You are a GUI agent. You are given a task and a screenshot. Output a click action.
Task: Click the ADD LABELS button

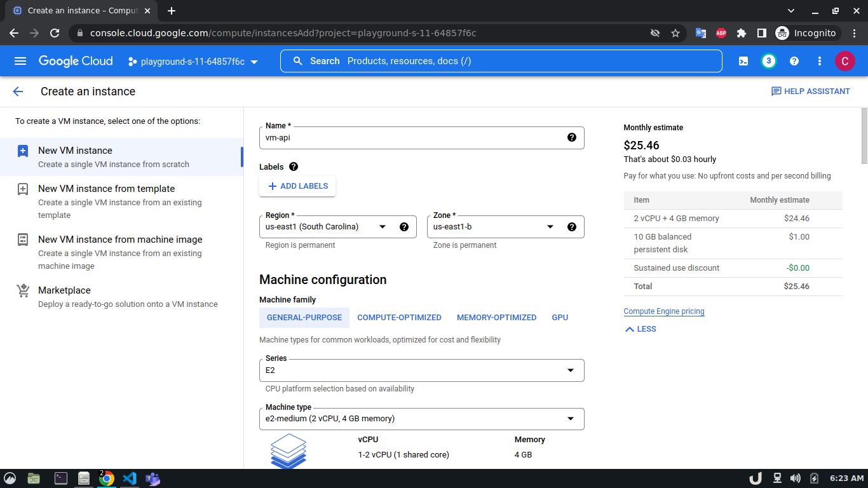tap(297, 186)
